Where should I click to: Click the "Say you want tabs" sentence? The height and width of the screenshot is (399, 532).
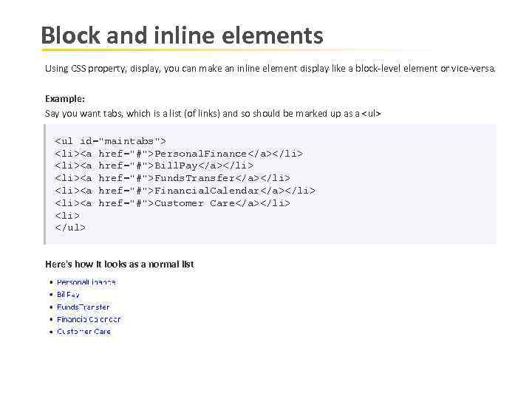(x=213, y=114)
